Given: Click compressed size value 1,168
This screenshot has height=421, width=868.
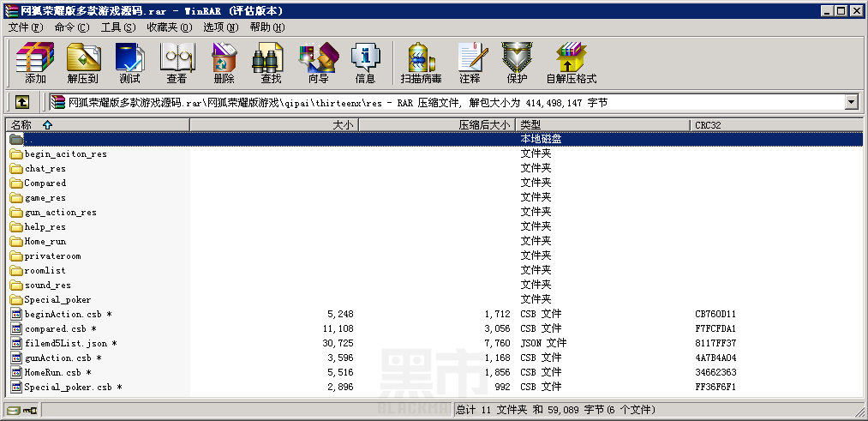Looking at the screenshot, I should (497, 358).
